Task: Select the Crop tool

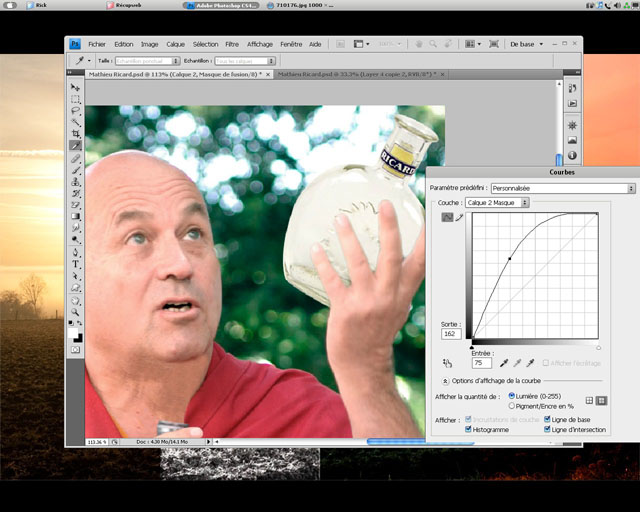Action: 75,133
